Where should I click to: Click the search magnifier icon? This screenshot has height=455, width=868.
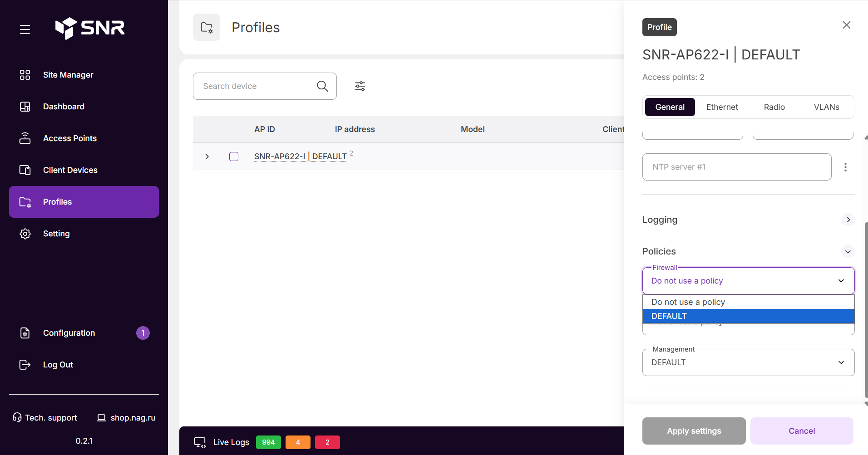[322, 86]
